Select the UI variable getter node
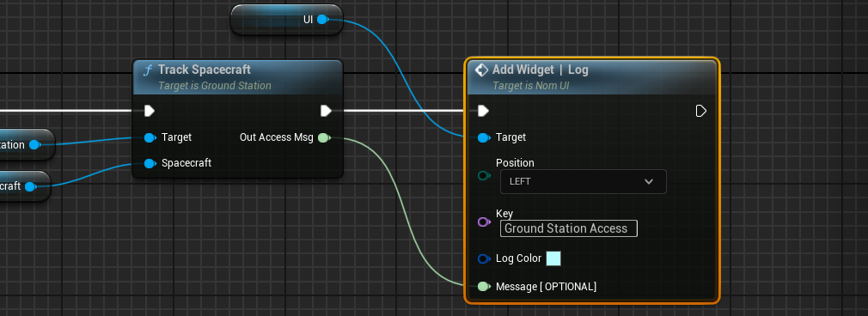This screenshot has height=316, width=868. [x=286, y=20]
